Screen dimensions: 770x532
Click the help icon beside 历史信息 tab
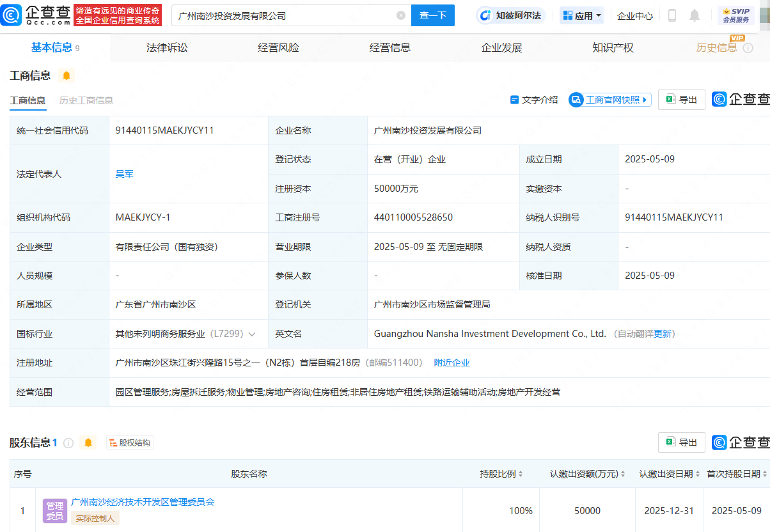point(748,48)
